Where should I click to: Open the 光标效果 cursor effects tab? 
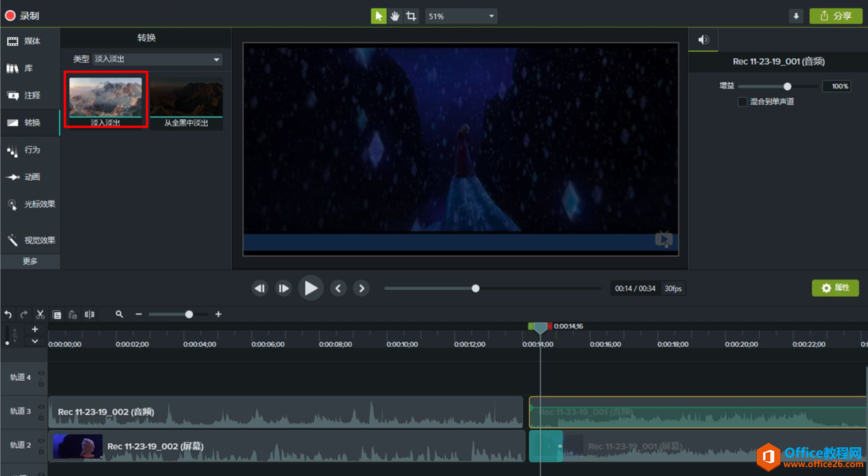coord(30,204)
